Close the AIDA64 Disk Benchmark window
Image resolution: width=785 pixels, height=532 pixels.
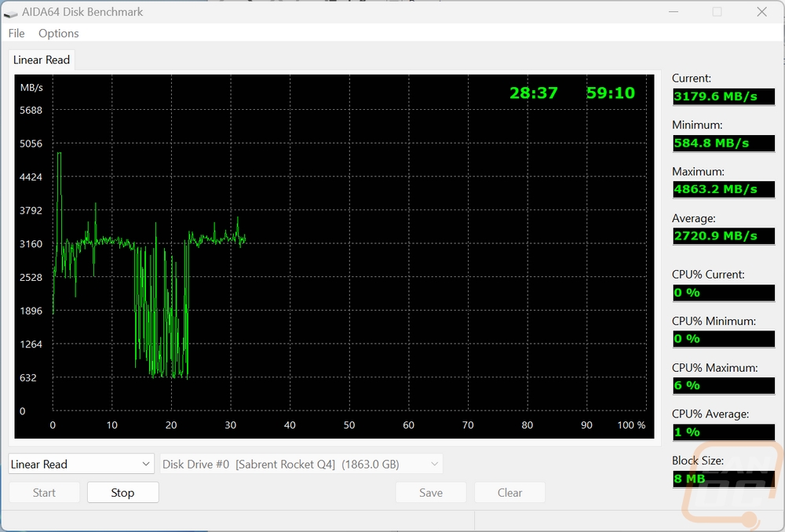(x=761, y=12)
